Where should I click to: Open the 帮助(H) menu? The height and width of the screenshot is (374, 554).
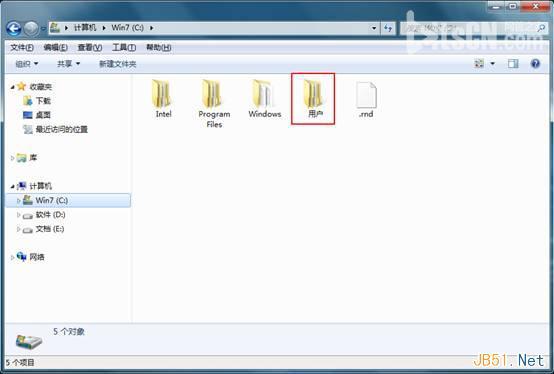coord(159,47)
